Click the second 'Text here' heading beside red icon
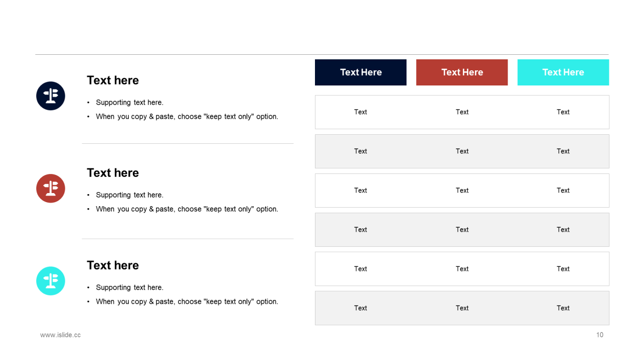 coord(113,173)
